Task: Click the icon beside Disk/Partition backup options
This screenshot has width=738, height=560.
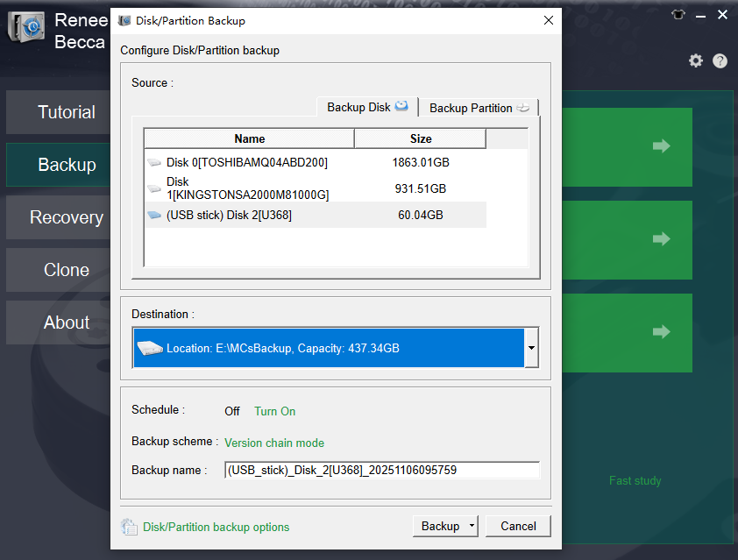Action: click(129, 527)
